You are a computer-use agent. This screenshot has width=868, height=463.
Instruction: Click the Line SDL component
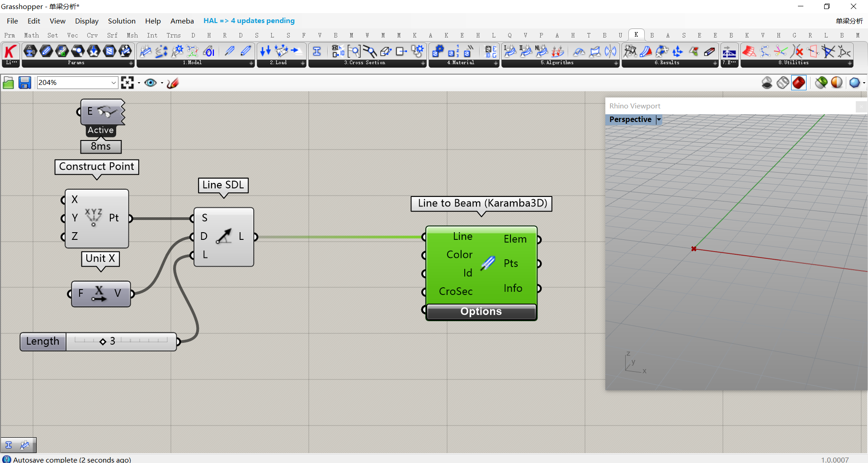coord(223,237)
